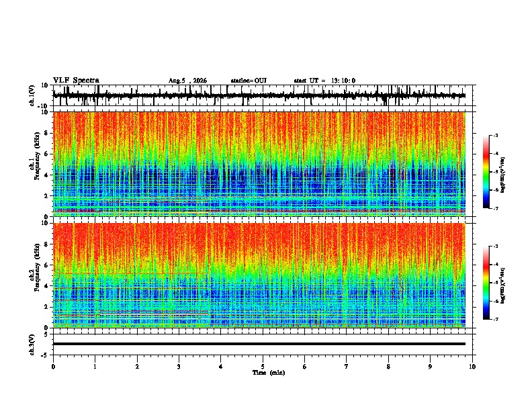The width and height of the screenshot is (532, 411).
Task: Click tick label "0" on the time axis
Action: point(53,367)
